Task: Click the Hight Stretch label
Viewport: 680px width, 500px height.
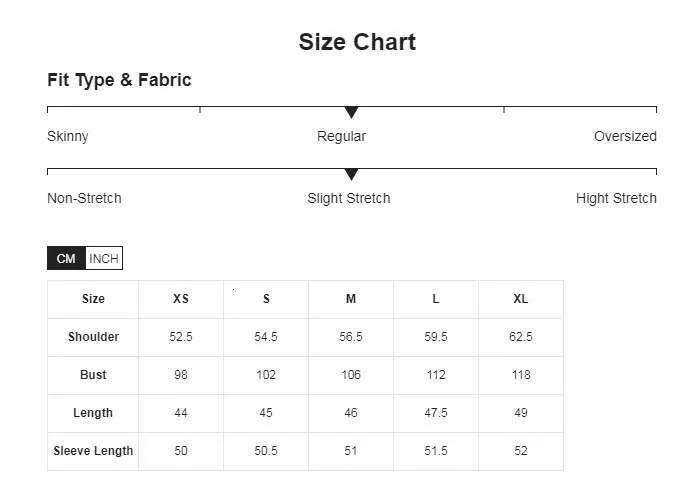Action: coord(616,198)
